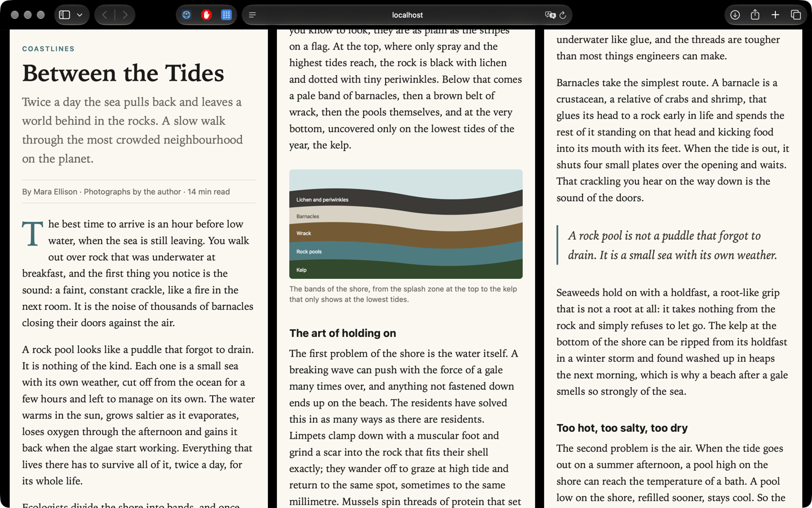Click the 'Rock pools' band label
This screenshot has height=508, width=812.
click(309, 252)
